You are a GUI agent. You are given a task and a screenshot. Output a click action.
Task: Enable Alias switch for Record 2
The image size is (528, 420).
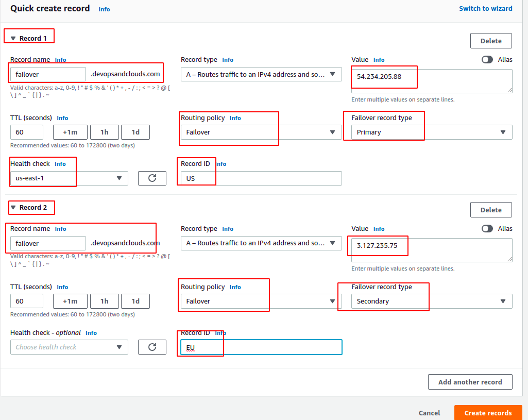point(487,228)
